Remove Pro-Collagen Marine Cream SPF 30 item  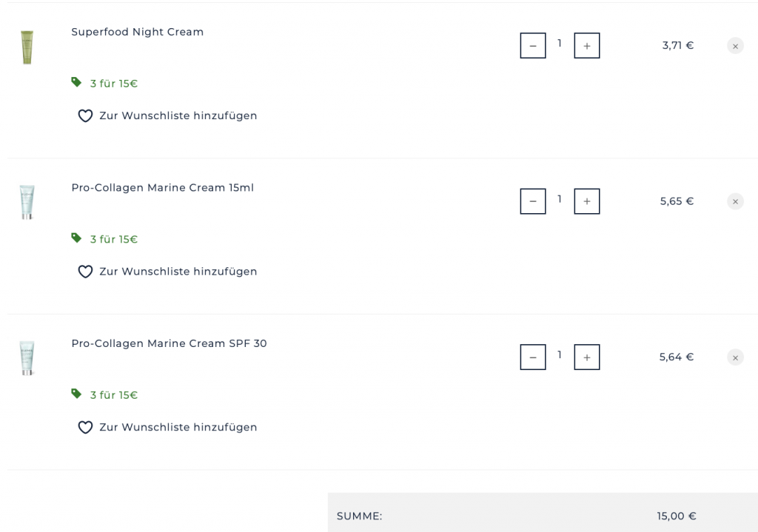(x=735, y=357)
